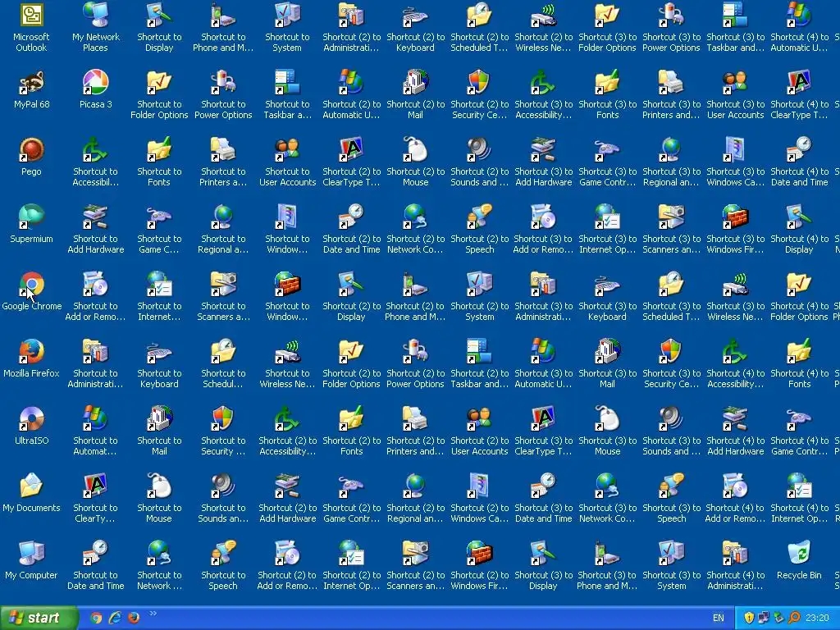Click the 'Shortcut (3) to Keyboard' icon
This screenshot has height=630, width=840.
pos(607,285)
